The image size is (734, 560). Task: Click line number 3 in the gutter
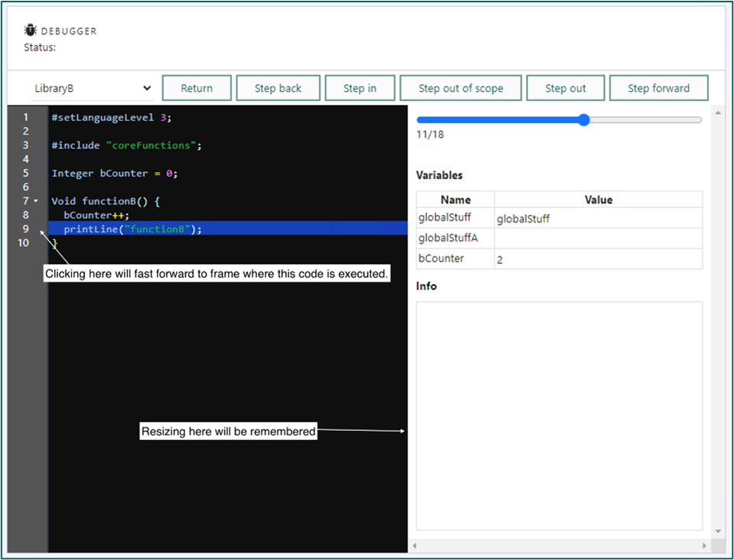(26, 145)
